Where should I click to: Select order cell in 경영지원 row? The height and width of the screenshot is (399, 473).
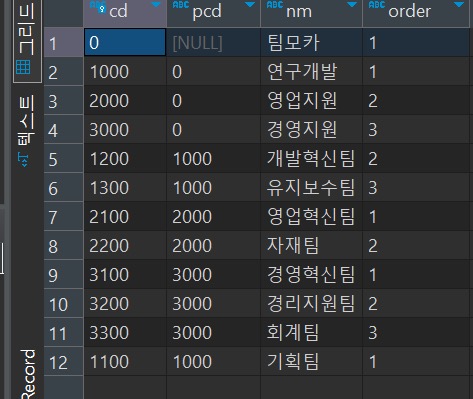click(416, 129)
